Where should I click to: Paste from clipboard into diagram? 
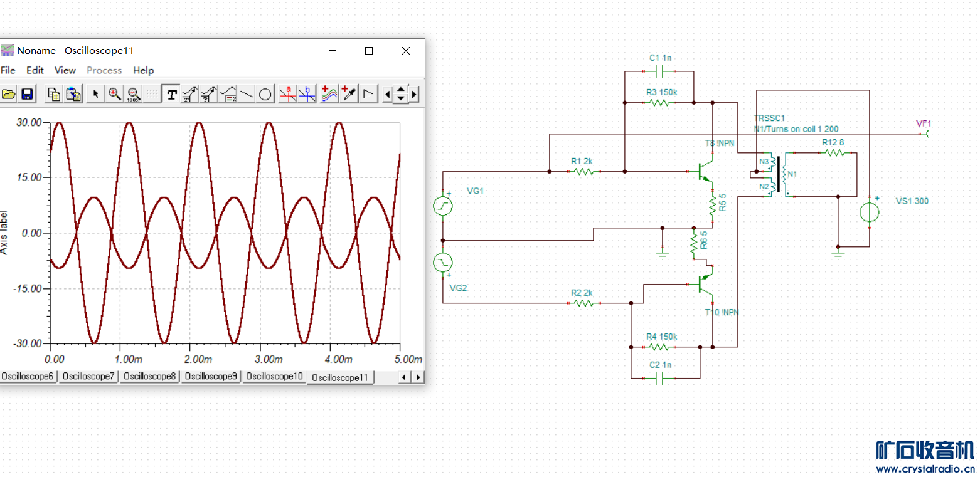pyautogui.click(x=73, y=94)
